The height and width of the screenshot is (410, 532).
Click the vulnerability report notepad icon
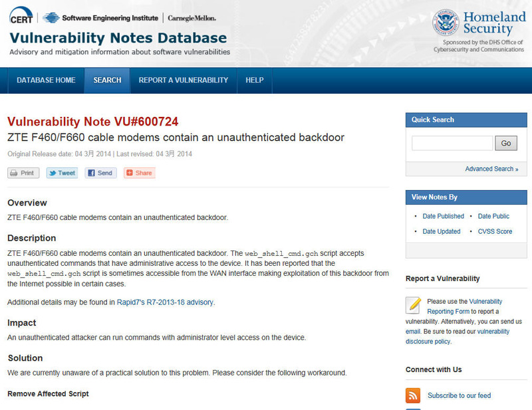[x=414, y=306]
